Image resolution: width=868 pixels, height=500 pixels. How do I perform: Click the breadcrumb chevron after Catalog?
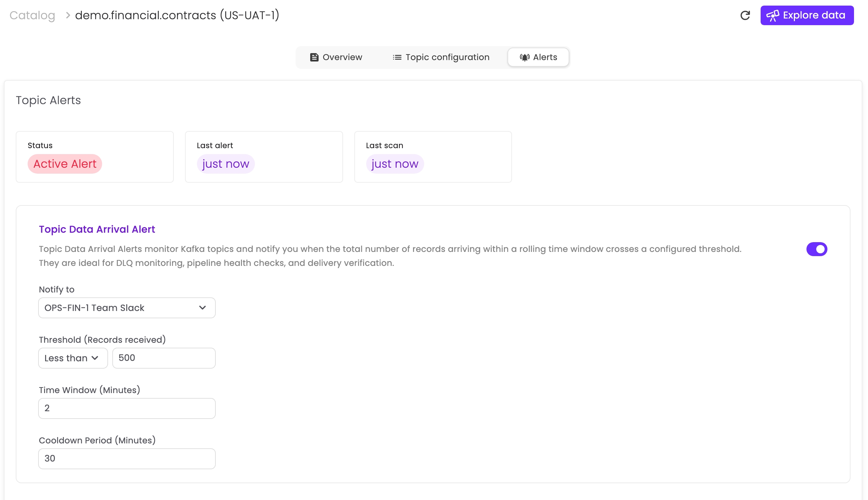point(68,15)
